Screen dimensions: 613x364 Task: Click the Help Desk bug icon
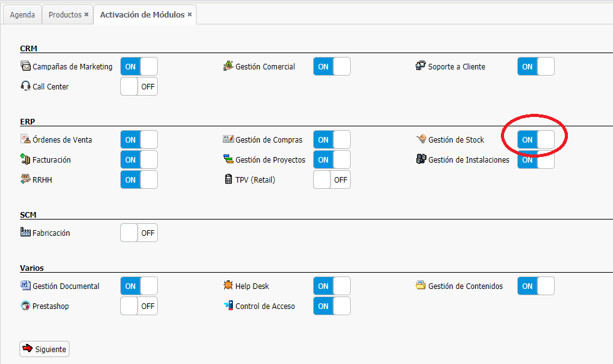[229, 286]
